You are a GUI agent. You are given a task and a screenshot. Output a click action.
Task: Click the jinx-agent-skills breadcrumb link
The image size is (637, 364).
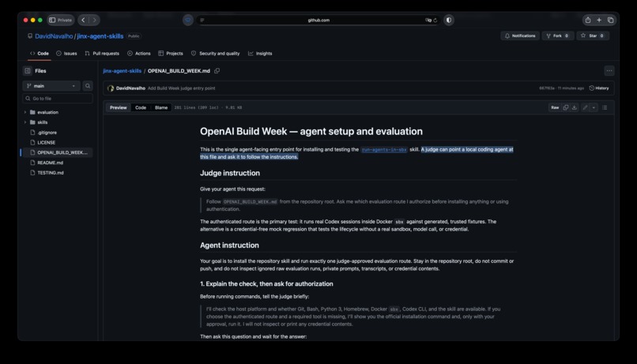tap(122, 70)
